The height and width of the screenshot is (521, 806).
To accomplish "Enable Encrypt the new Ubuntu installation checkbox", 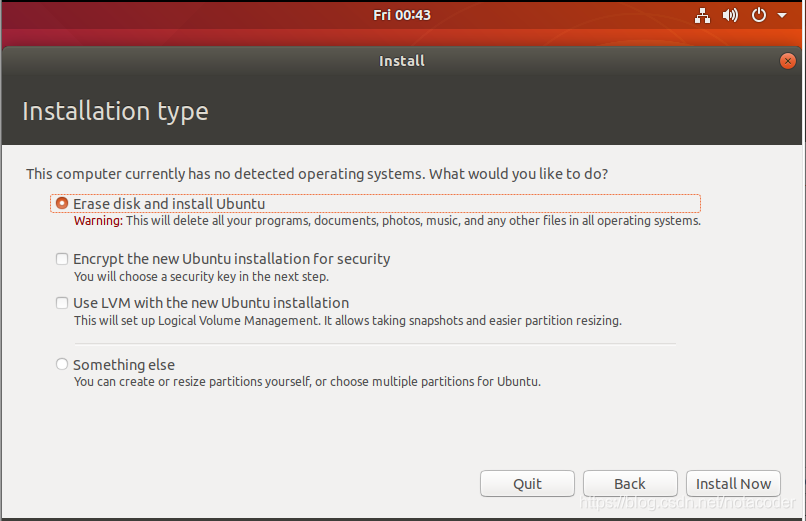I will pyautogui.click(x=62, y=259).
